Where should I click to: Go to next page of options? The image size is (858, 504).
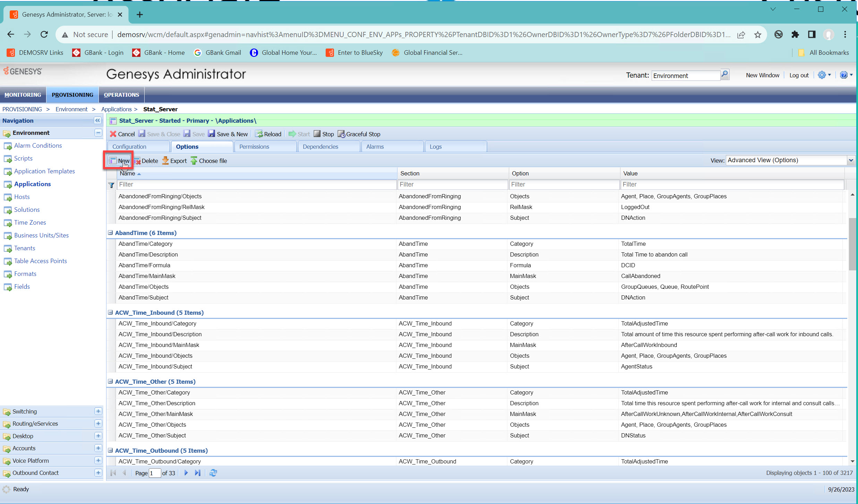click(186, 473)
